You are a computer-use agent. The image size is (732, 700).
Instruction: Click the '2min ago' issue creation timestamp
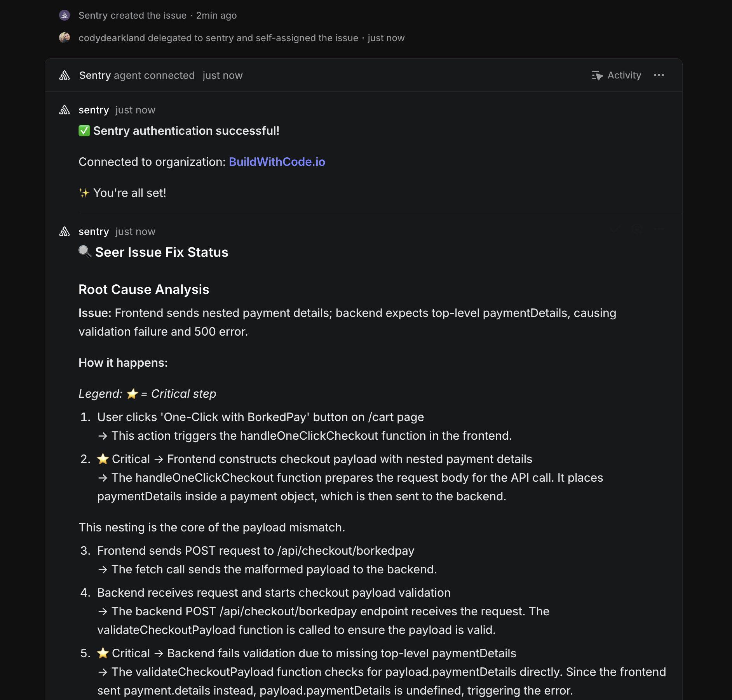216,16
